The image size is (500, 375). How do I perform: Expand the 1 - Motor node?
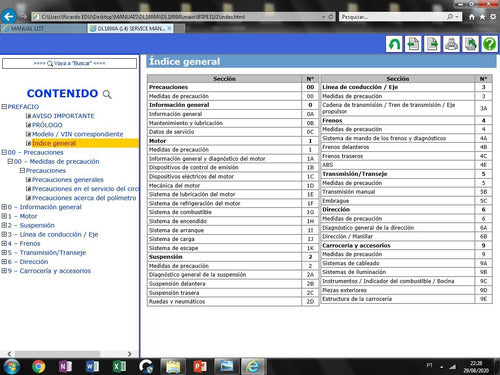(4, 216)
